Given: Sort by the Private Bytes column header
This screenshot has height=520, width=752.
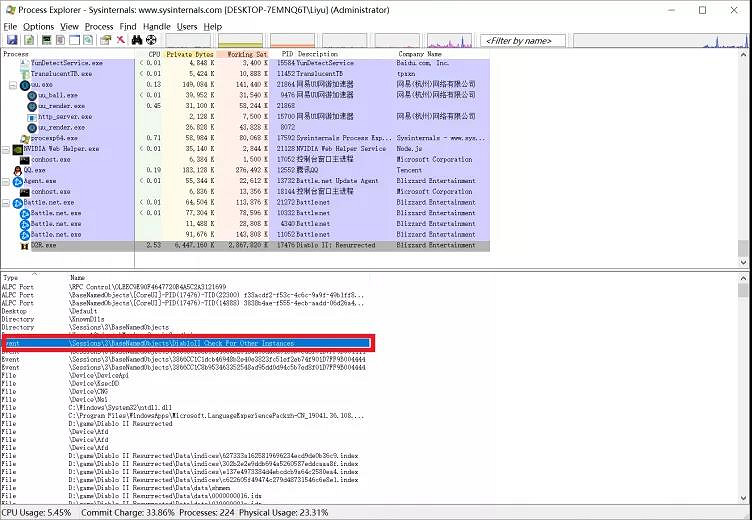Looking at the screenshot, I should (x=189, y=53).
